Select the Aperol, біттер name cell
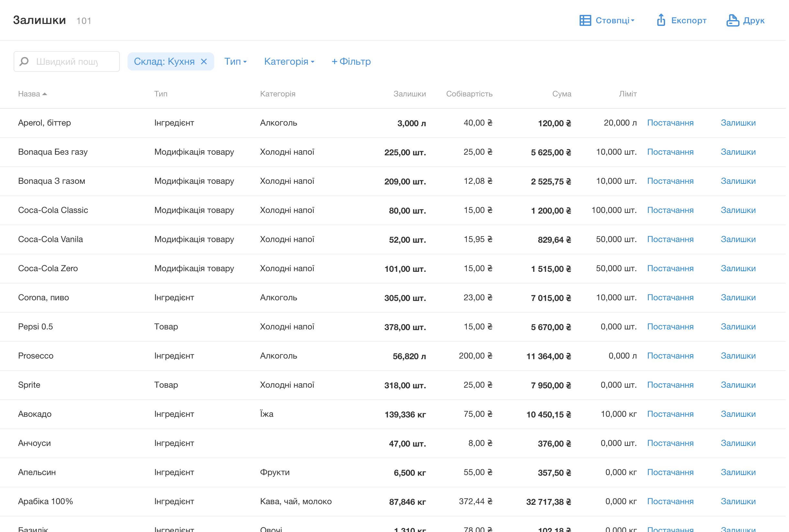The image size is (789, 532). 44,123
